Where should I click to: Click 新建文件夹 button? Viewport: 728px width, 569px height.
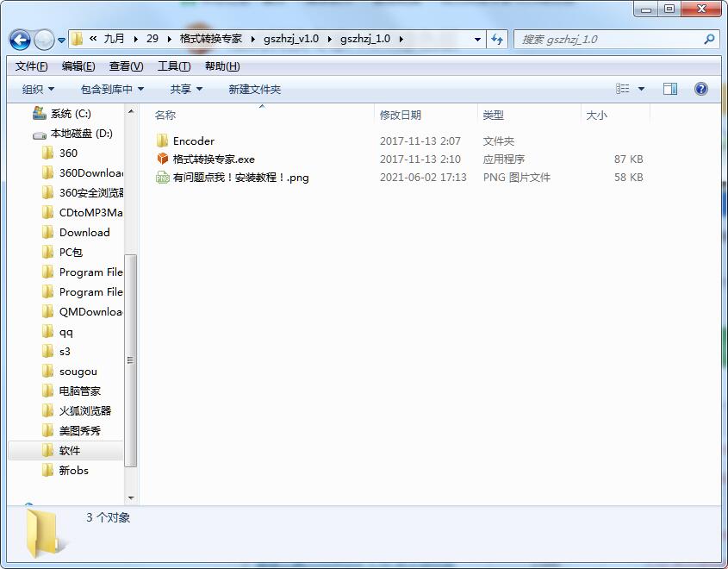point(254,89)
